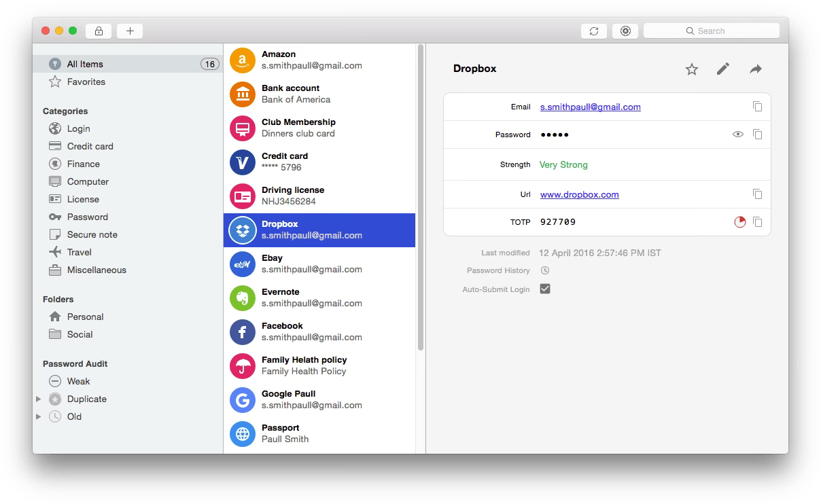Click the NHJ3456284 license number

(x=288, y=202)
